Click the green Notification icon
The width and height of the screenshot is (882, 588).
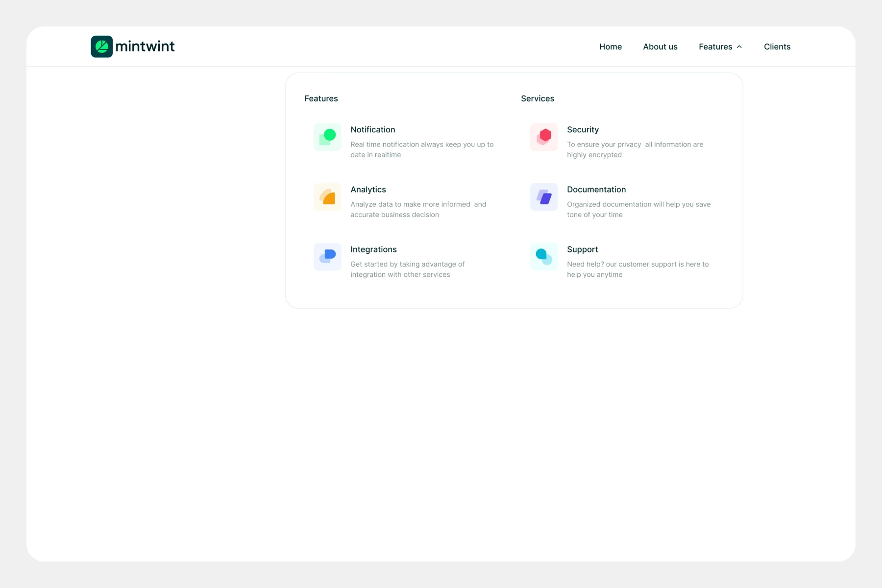(x=327, y=137)
